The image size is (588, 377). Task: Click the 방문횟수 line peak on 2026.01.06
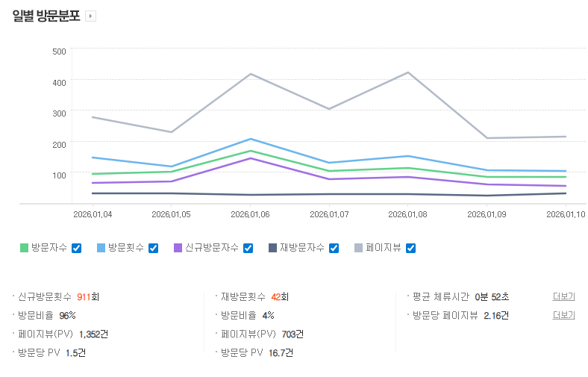251,139
